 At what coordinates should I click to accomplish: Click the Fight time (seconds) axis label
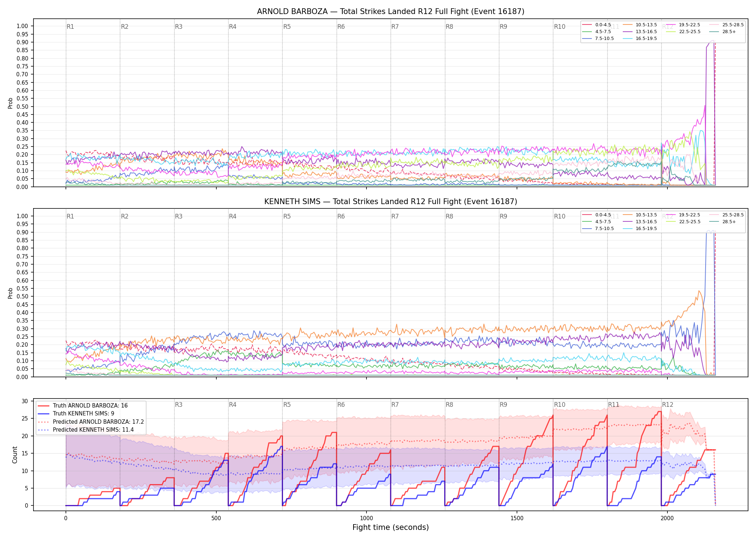point(391,527)
